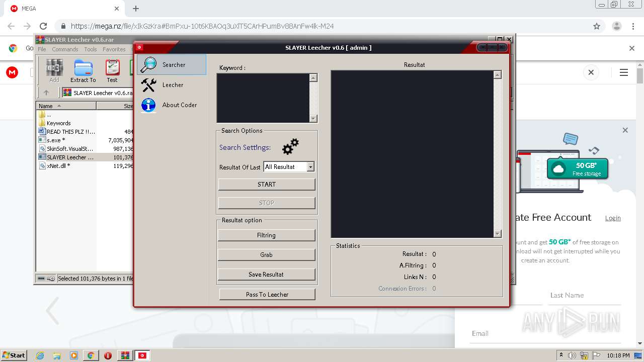This screenshot has height=362, width=644.
Task: Open WinRAR taskbar button
Action: pyautogui.click(x=125, y=355)
